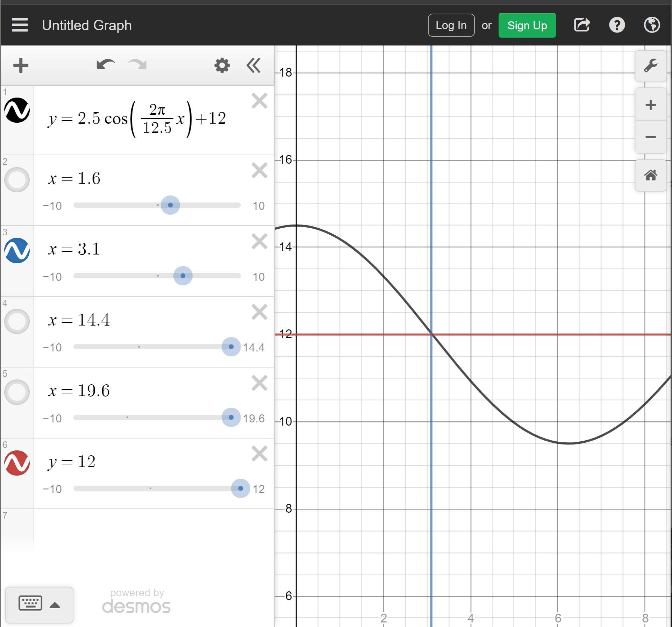Viewport: 672px width, 627px height.
Task: Click the Add Item plus icon
Action: (x=21, y=65)
